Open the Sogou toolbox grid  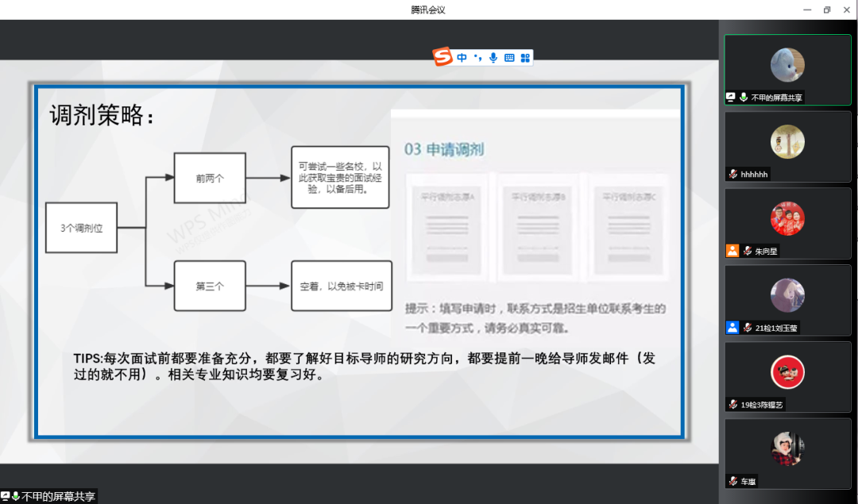click(525, 58)
